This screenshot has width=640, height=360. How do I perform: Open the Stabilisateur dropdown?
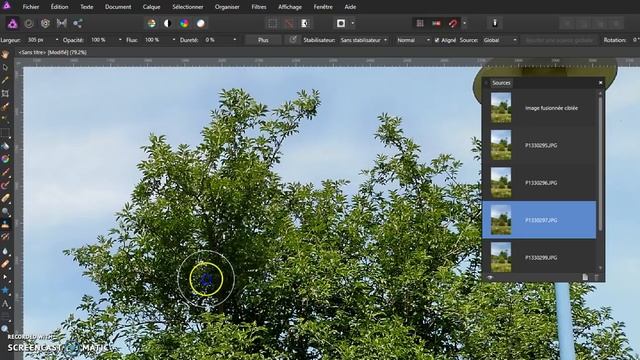[x=364, y=40]
